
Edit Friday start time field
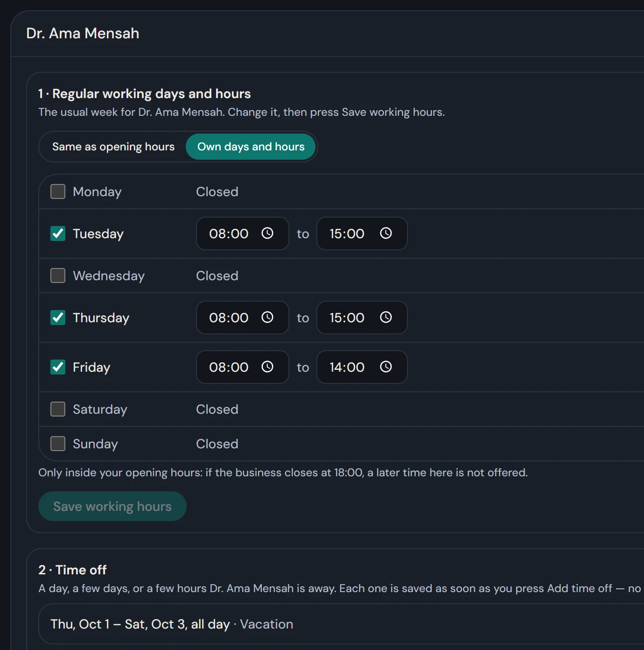pyautogui.click(x=243, y=367)
